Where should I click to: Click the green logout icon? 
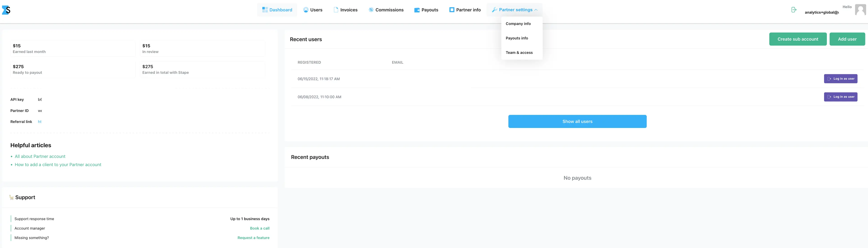click(x=794, y=10)
